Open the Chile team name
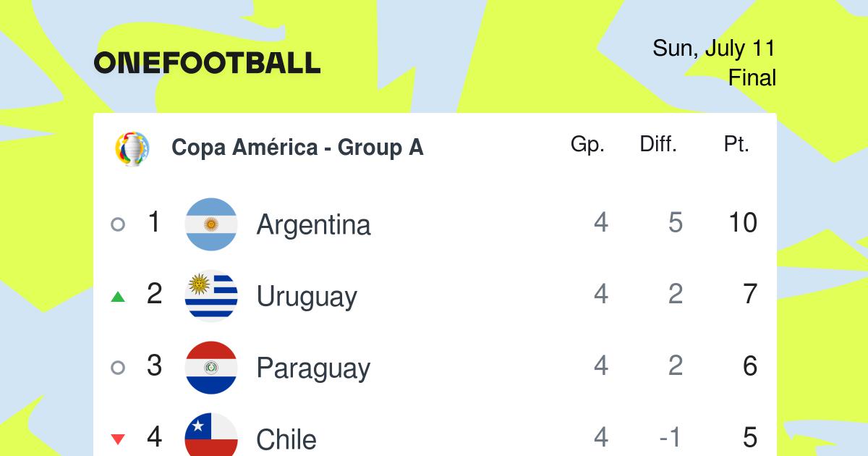This screenshot has height=456, width=868. [x=286, y=439]
